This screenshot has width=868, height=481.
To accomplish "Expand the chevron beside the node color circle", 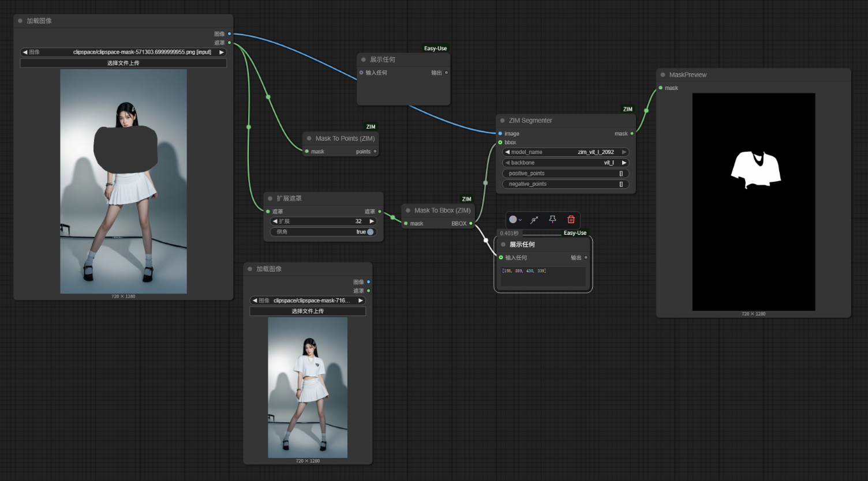I will (x=520, y=220).
